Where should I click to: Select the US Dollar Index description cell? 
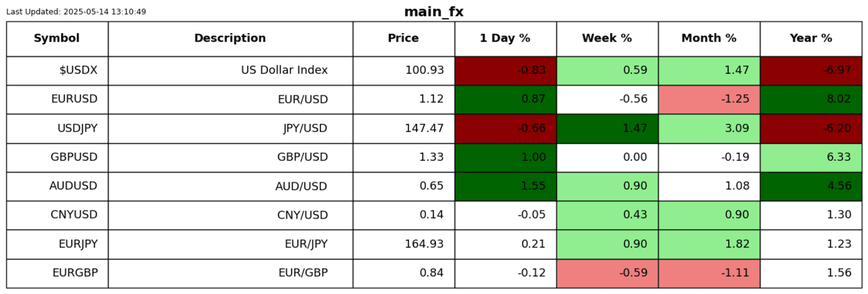point(230,71)
